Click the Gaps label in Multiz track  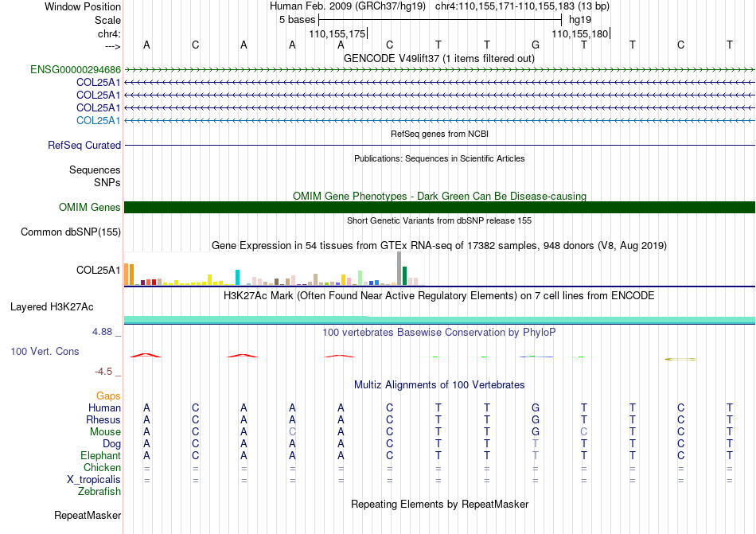(x=108, y=396)
